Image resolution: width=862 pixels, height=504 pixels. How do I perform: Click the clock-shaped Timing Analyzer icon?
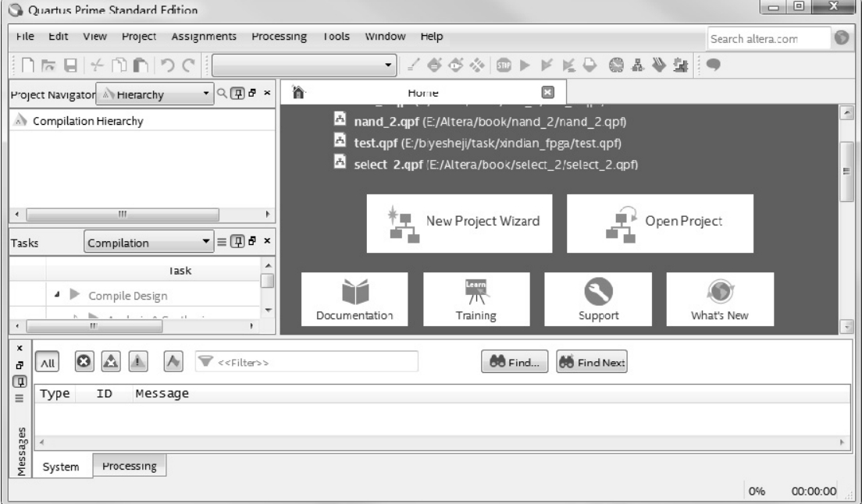click(616, 66)
